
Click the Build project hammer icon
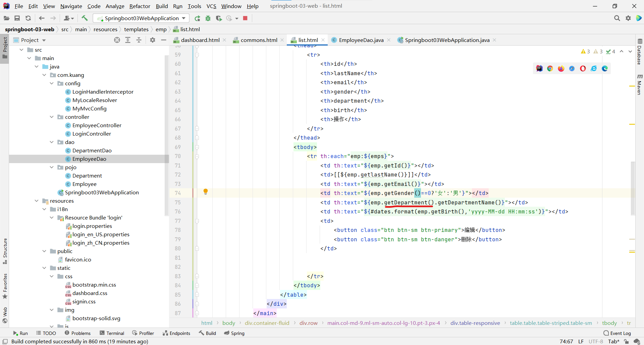[x=85, y=18]
